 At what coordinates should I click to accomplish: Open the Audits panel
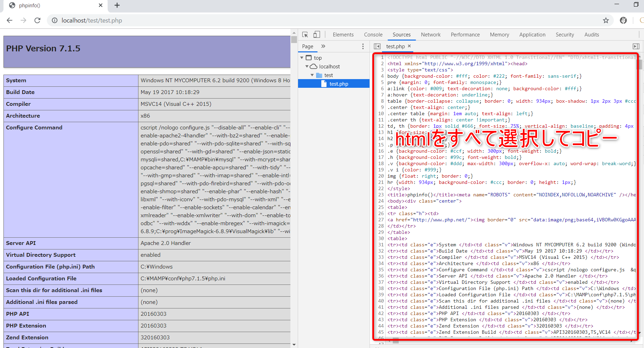(592, 35)
